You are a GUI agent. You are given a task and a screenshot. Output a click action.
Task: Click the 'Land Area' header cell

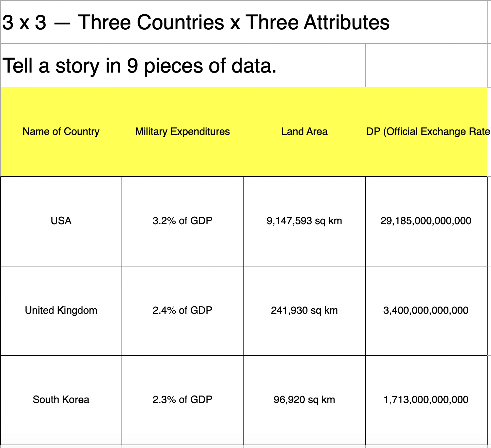point(304,132)
